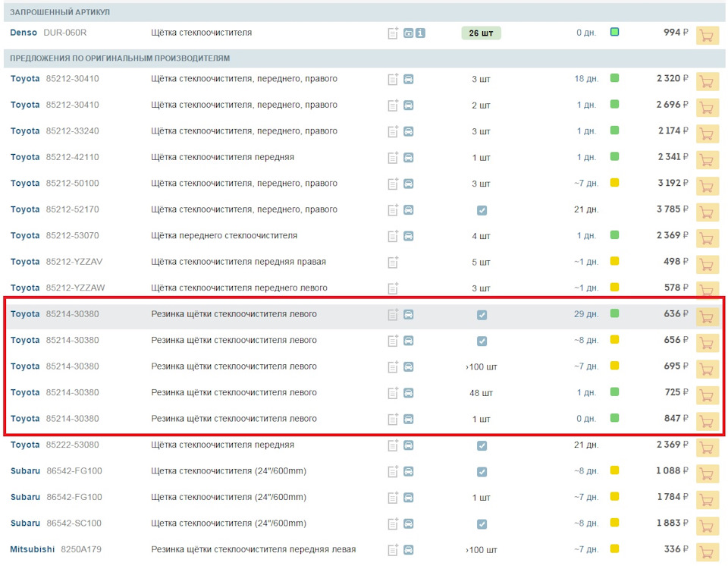
Task: Click availability checkmark for Toyota 85222-53080
Action: coord(482,445)
